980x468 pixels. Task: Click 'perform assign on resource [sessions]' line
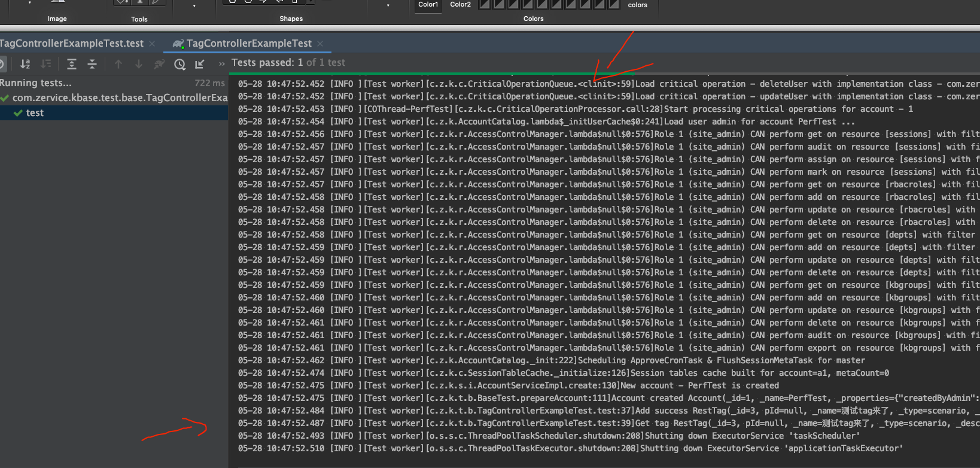(x=608, y=159)
